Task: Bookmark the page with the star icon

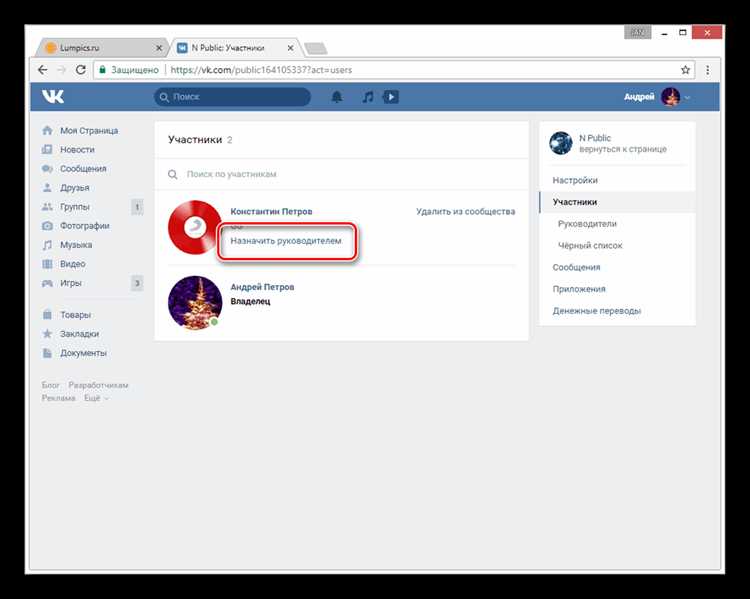Action: click(x=685, y=70)
